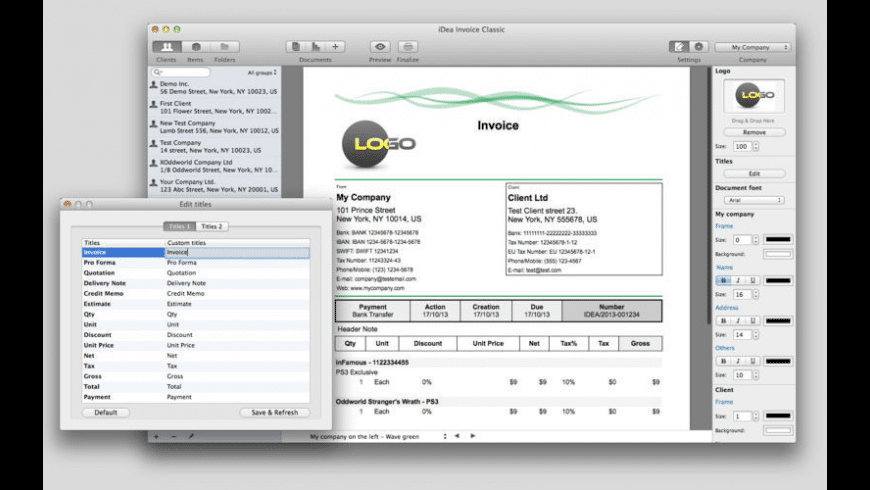870x490 pixels.
Task: Click the Documents list page icon
Action: click(x=296, y=47)
